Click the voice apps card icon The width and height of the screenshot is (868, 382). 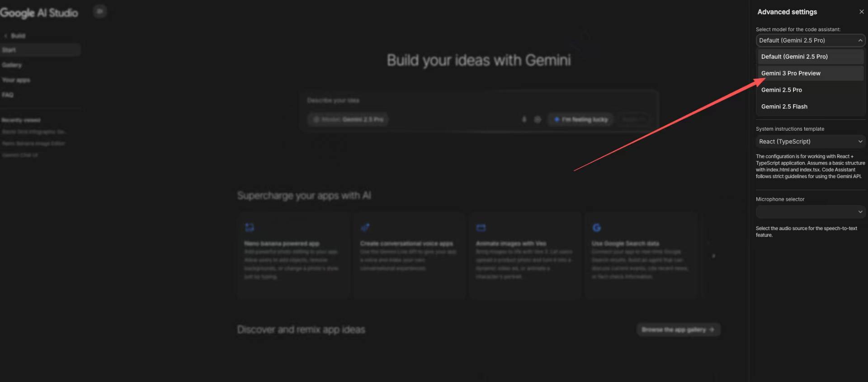pos(365,227)
